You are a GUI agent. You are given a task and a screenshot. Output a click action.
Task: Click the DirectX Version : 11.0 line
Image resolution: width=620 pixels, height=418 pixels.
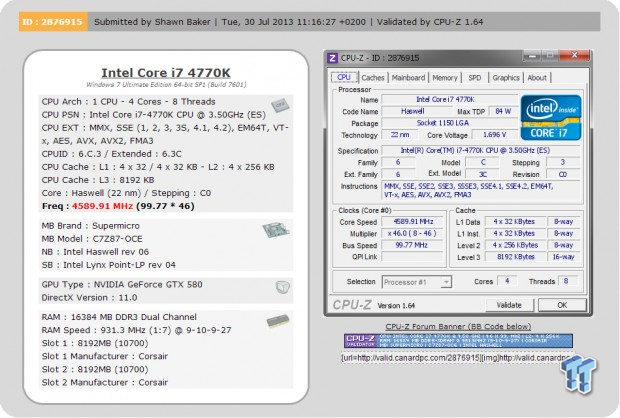[x=89, y=297]
